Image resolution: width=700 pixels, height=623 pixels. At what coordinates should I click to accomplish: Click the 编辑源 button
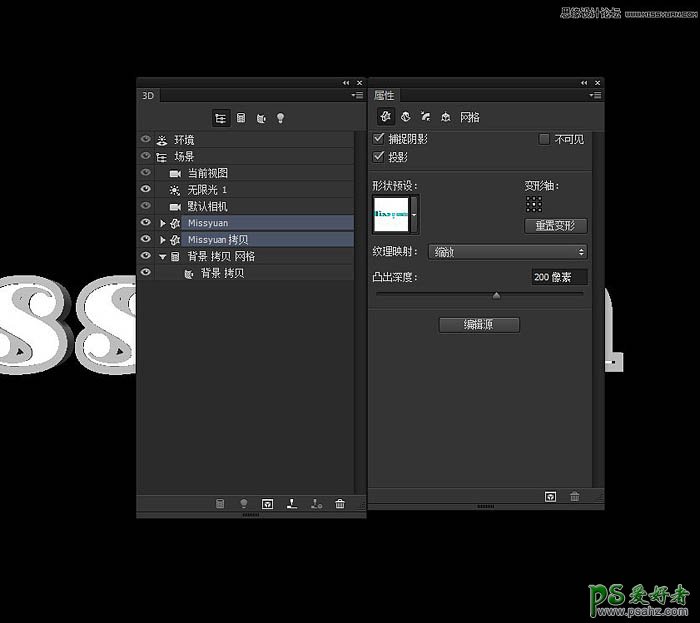tap(479, 324)
